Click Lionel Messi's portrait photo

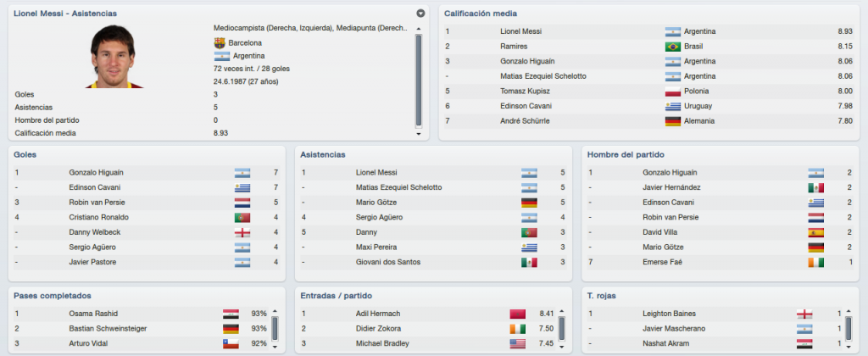coord(113,55)
